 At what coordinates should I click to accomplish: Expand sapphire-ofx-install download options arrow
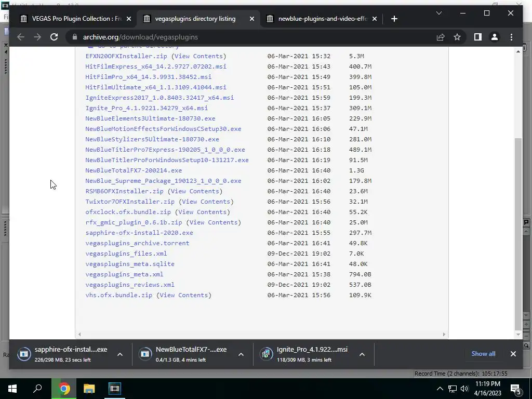pyautogui.click(x=120, y=354)
